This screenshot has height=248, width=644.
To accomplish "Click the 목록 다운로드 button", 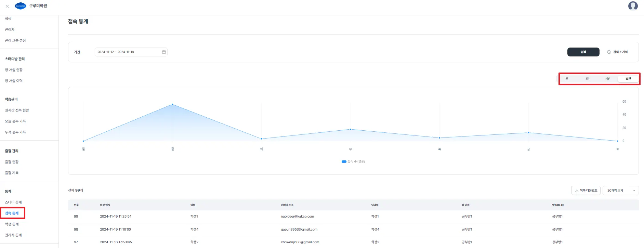I will [x=586, y=191].
